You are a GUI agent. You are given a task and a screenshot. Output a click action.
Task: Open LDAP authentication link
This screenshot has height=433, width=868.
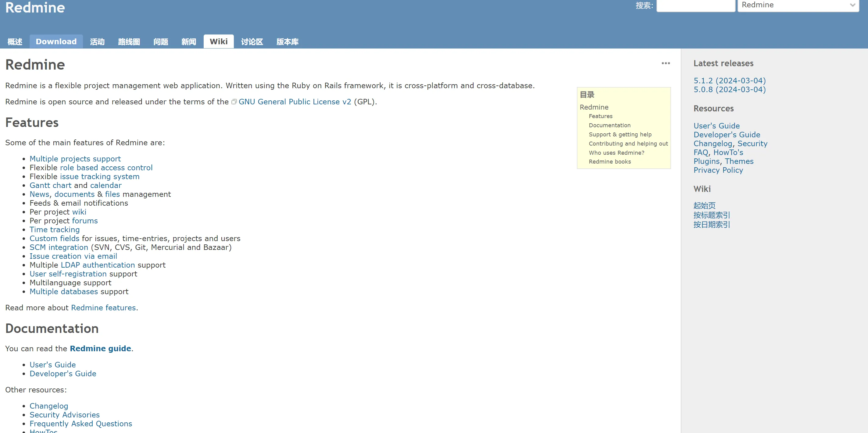[x=98, y=265]
